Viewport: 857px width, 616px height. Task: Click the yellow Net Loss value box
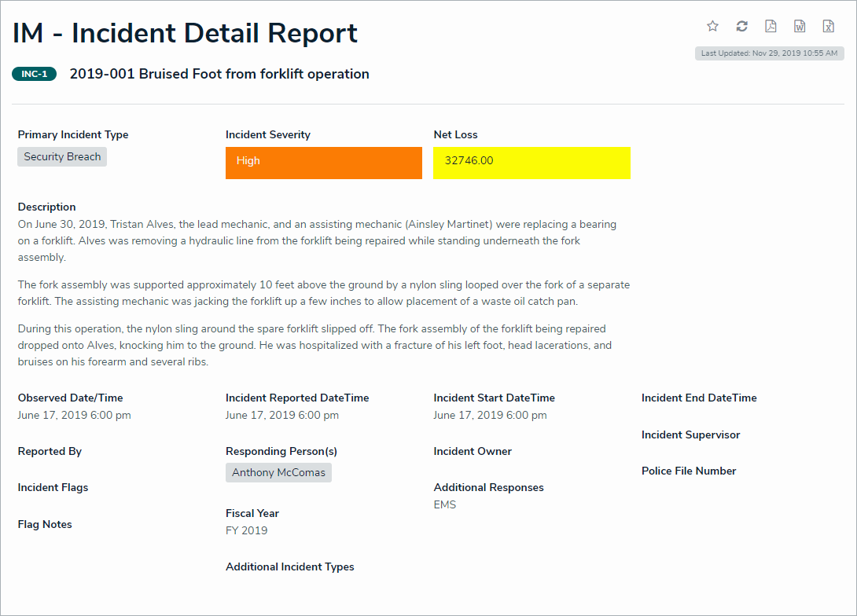pyautogui.click(x=531, y=163)
